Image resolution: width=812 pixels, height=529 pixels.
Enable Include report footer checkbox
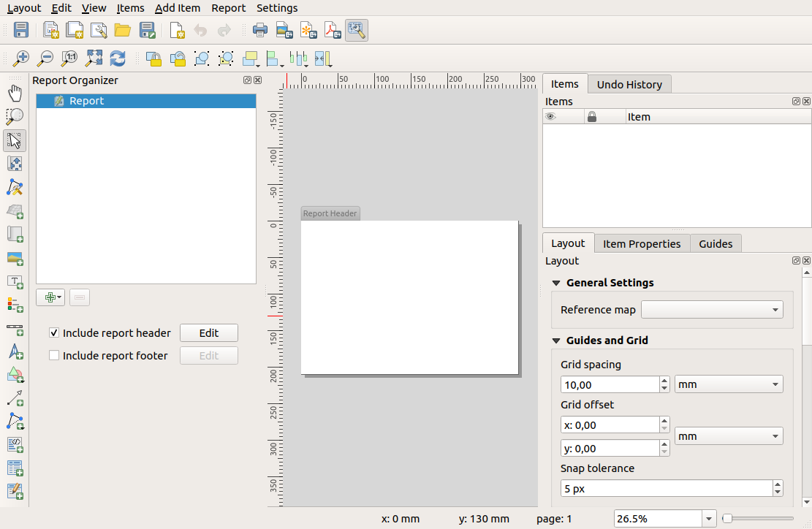point(54,356)
